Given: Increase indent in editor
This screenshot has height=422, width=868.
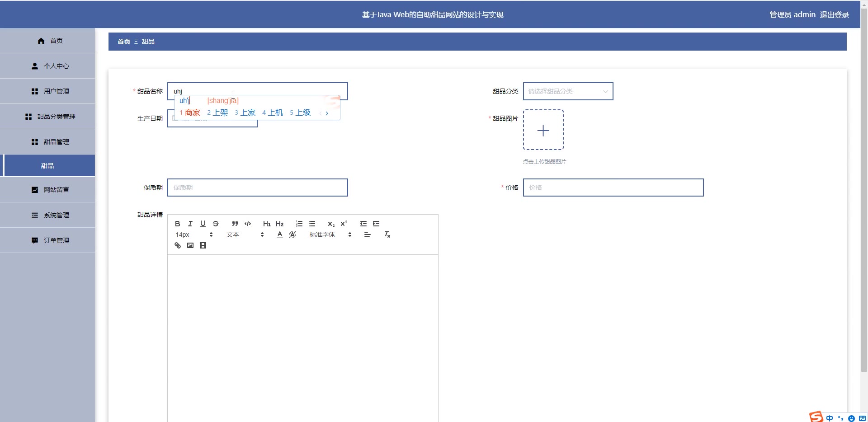Looking at the screenshot, I should tap(376, 224).
